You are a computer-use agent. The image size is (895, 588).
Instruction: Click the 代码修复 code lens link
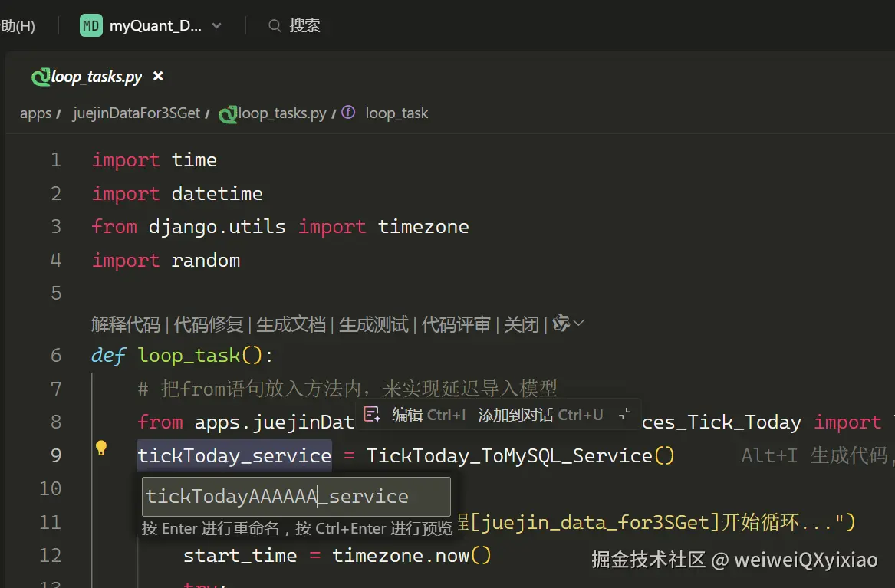pyautogui.click(x=208, y=324)
